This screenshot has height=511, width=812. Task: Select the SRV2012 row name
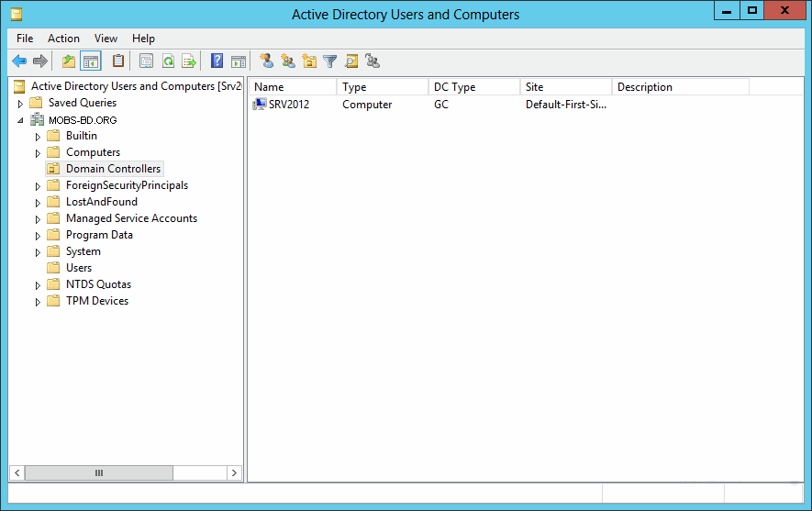coord(289,104)
